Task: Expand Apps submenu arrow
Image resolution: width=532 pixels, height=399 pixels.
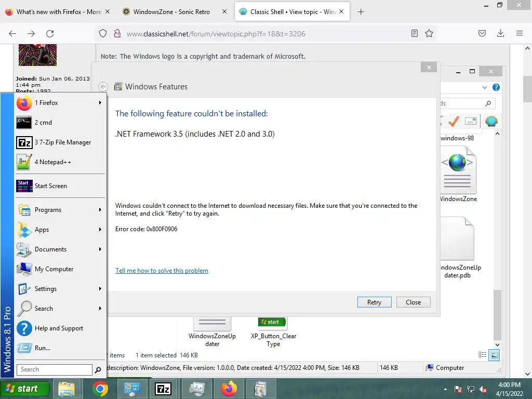Action: (100, 230)
